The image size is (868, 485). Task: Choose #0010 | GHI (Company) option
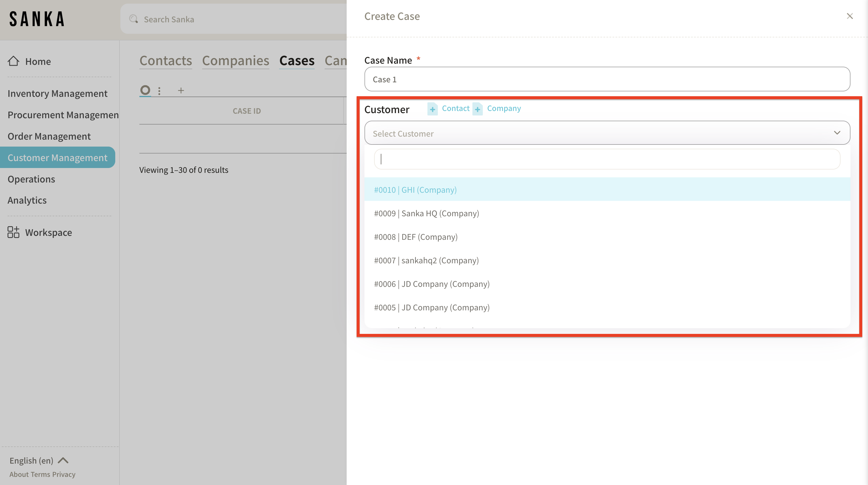coord(415,190)
